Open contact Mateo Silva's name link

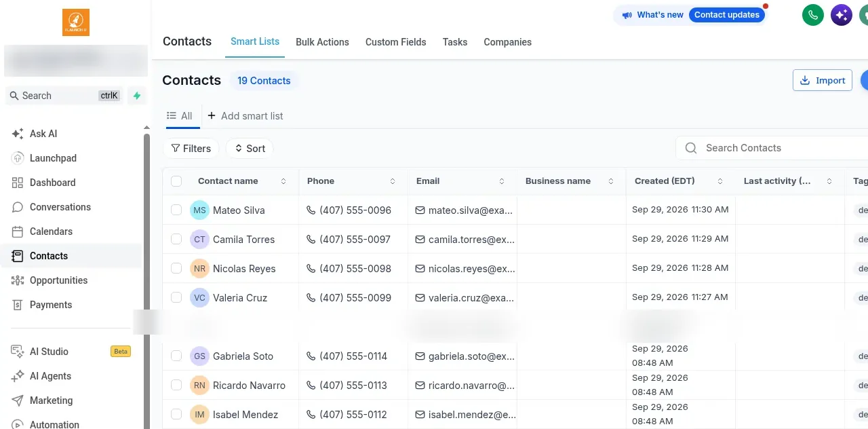click(239, 210)
